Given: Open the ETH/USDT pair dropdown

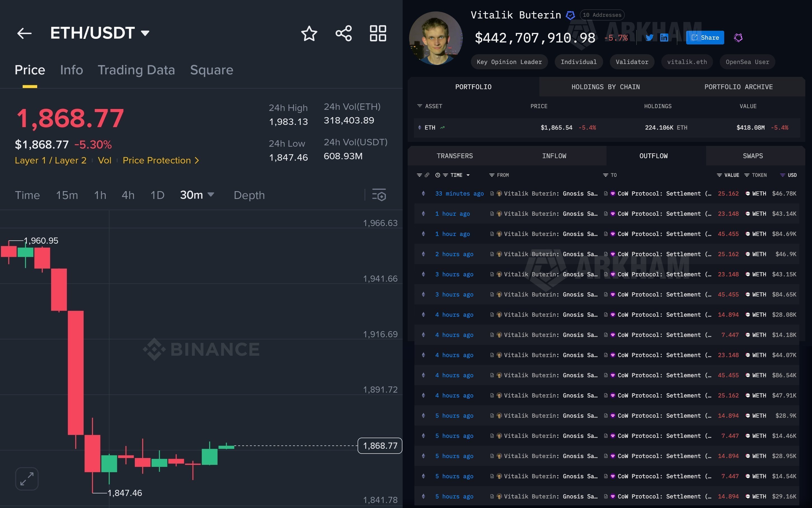Looking at the screenshot, I should click(145, 33).
